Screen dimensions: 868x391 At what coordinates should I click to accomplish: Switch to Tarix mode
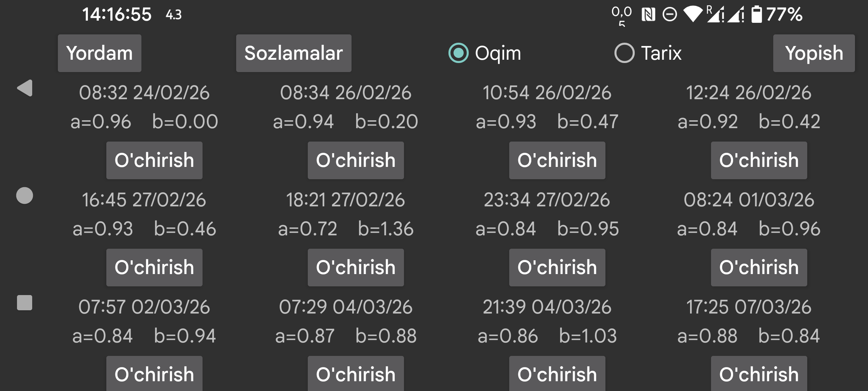pyautogui.click(x=625, y=54)
